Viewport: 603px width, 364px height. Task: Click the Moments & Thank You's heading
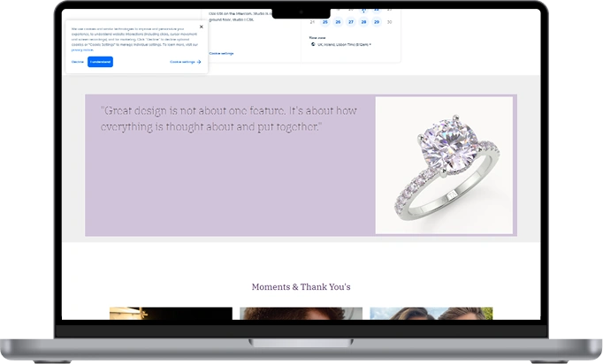(x=301, y=287)
